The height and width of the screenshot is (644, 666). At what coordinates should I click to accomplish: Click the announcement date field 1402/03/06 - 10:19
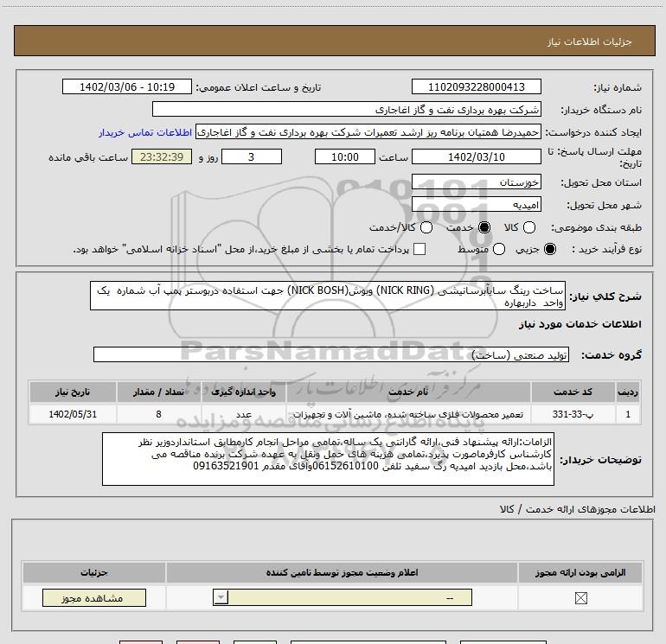(x=127, y=86)
